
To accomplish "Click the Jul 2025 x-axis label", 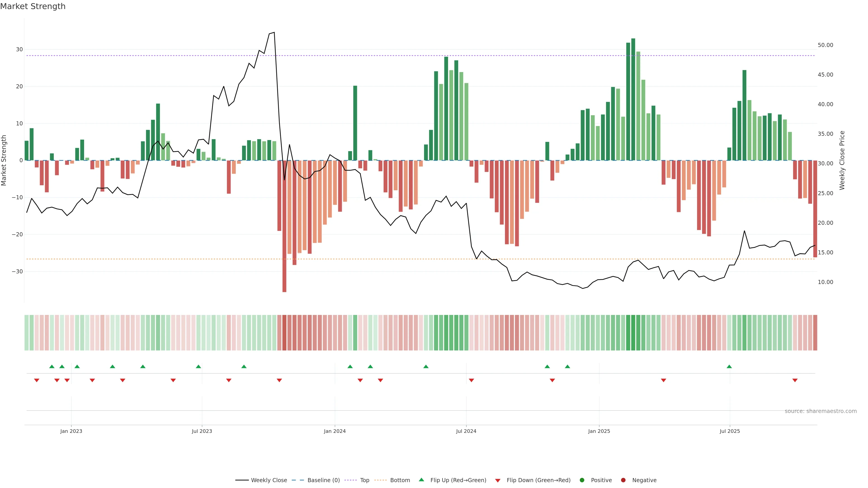I will pos(729,431).
